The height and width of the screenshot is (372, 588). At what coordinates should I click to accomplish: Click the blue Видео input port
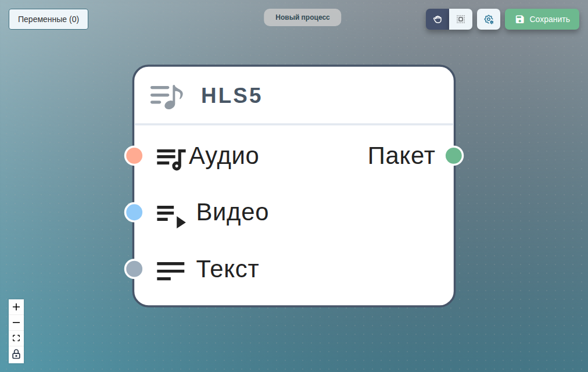coord(134,212)
